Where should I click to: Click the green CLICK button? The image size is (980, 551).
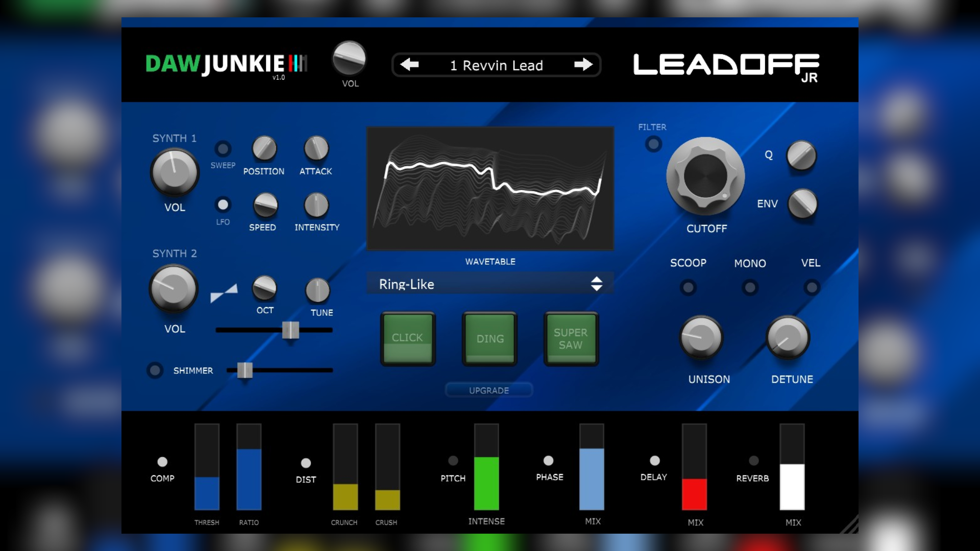(407, 338)
